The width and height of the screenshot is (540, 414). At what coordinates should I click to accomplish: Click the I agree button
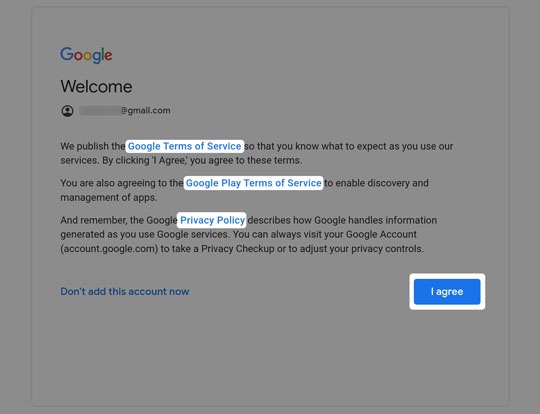(x=447, y=292)
